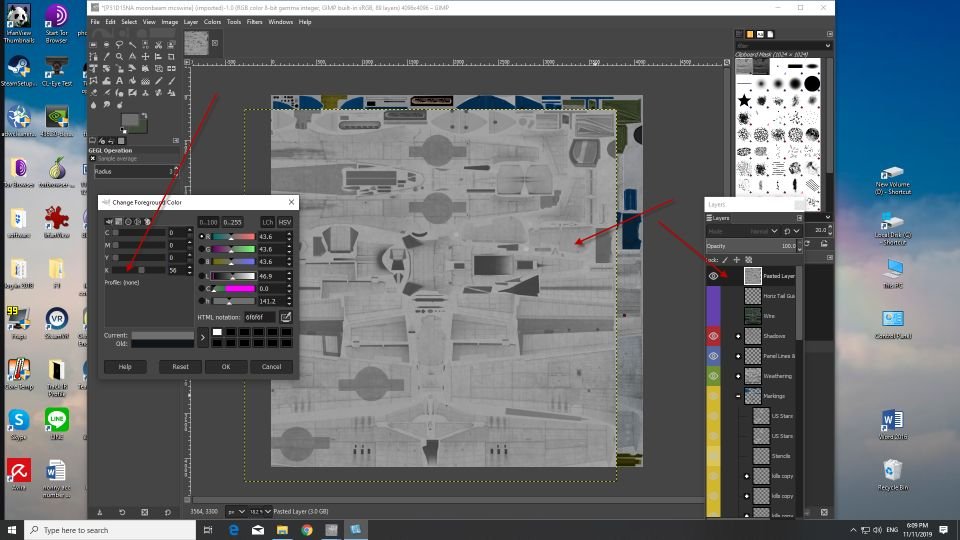Select the Airbrush tool

[x=107, y=92]
